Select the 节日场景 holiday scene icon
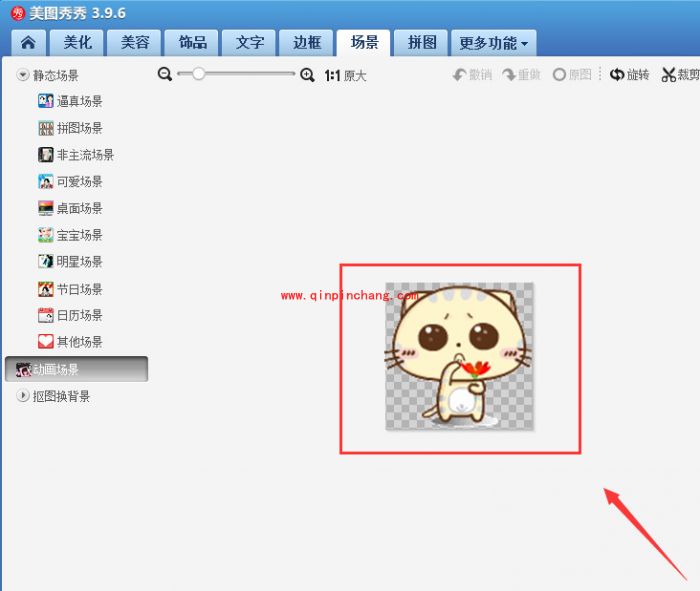700x591 pixels. click(x=45, y=289)
